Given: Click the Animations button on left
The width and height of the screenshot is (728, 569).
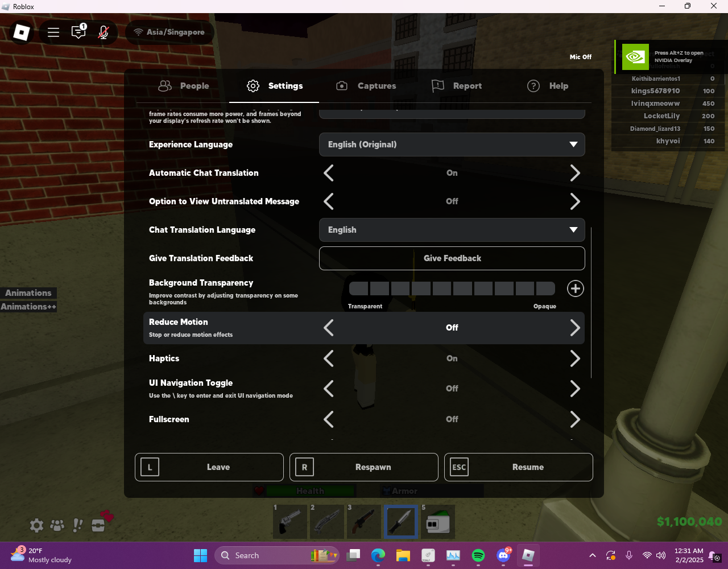Looking at the screenshot, I should point(28,293).
